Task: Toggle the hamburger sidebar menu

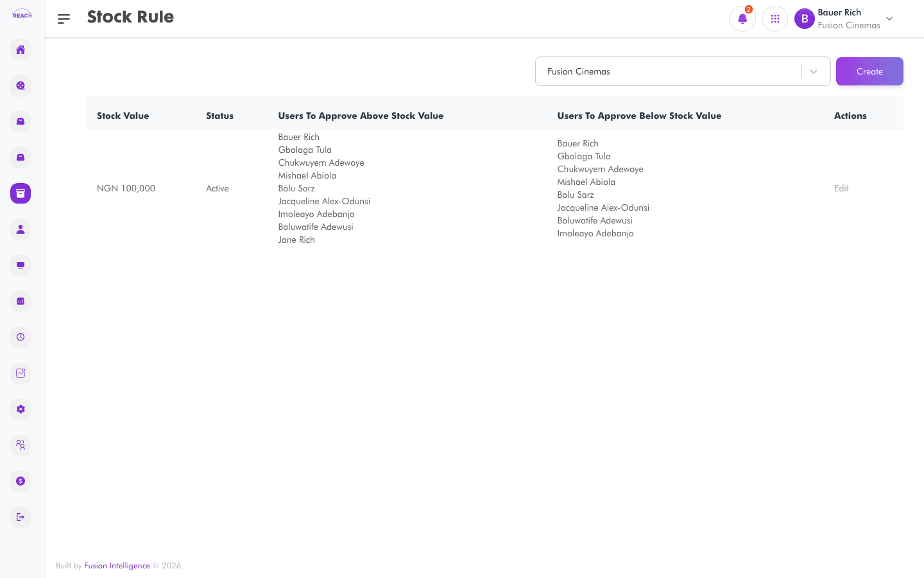Action: tap(64, 19)
